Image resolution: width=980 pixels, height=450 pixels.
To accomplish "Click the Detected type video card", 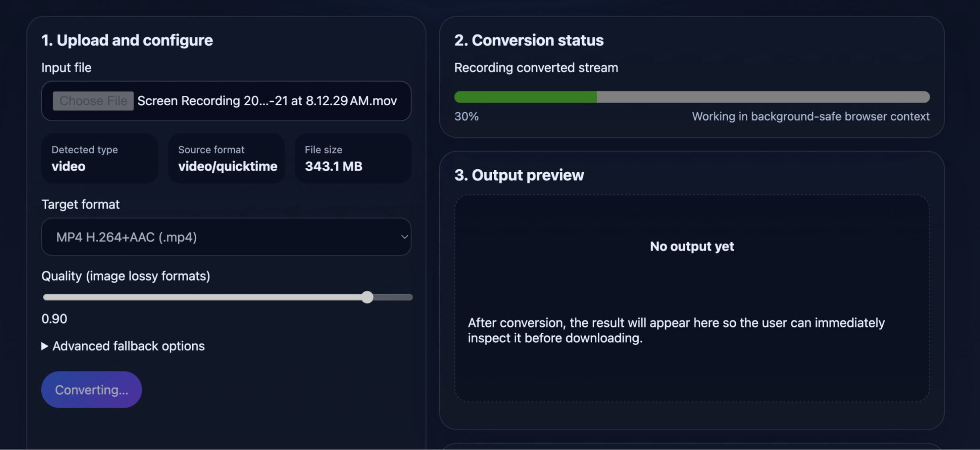I will tap(99, 159).
